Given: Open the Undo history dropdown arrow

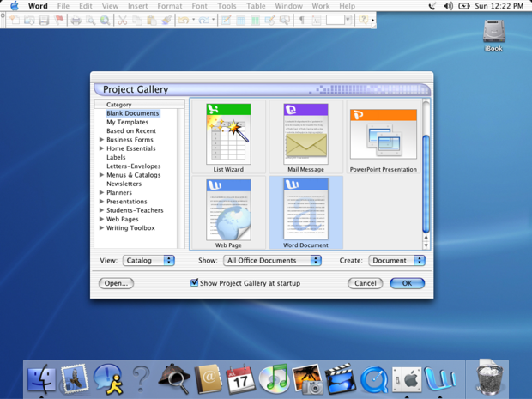Looking at the screenshot, I should (x=193, y=20).
